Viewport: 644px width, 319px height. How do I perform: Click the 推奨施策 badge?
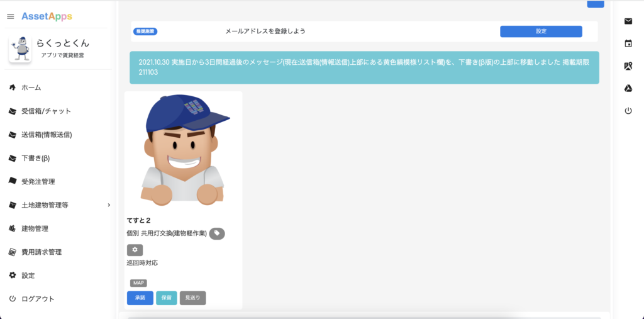click(145, 31)
